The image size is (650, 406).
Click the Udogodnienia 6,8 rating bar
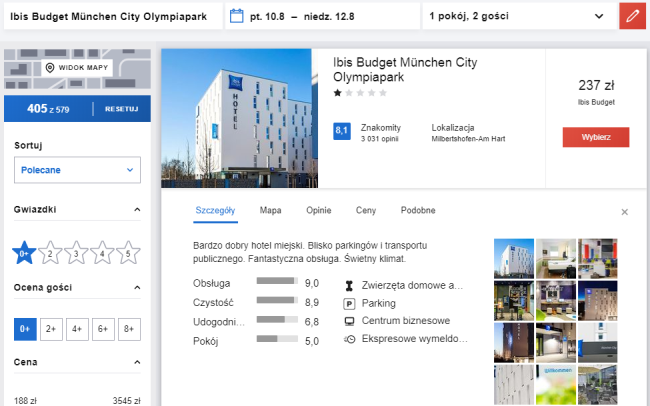pos(277,320)
